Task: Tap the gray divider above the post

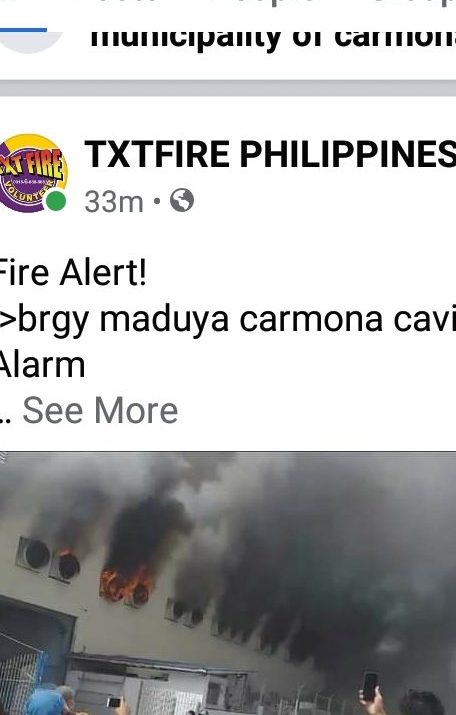Action: click(228, 88)
